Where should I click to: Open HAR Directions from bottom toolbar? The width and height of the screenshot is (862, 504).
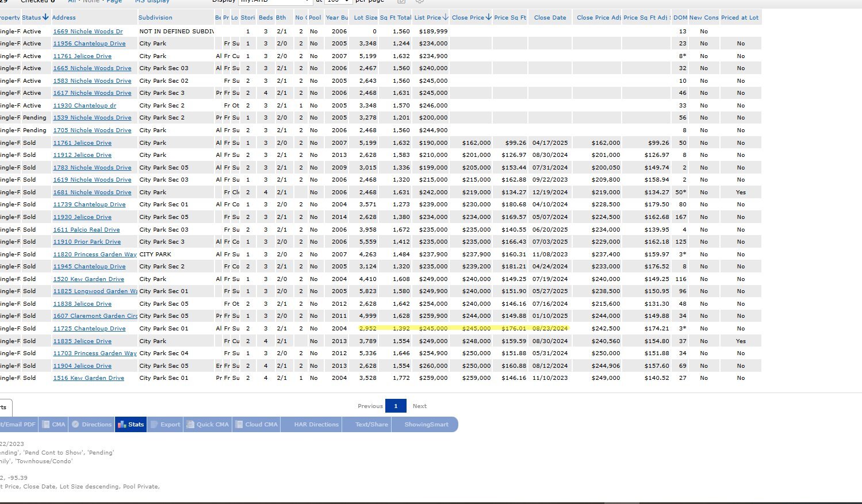coord(316,425)
